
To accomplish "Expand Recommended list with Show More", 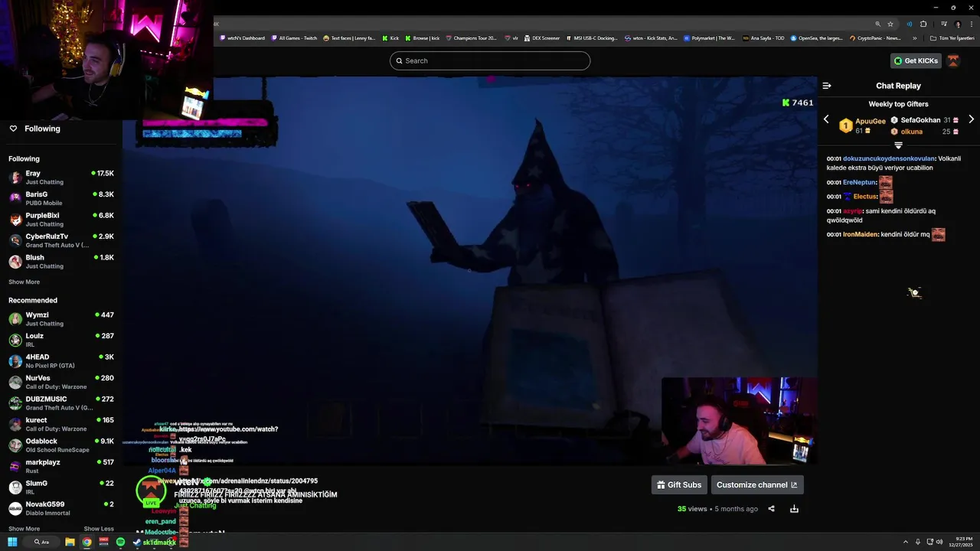I will click(24, 529).
